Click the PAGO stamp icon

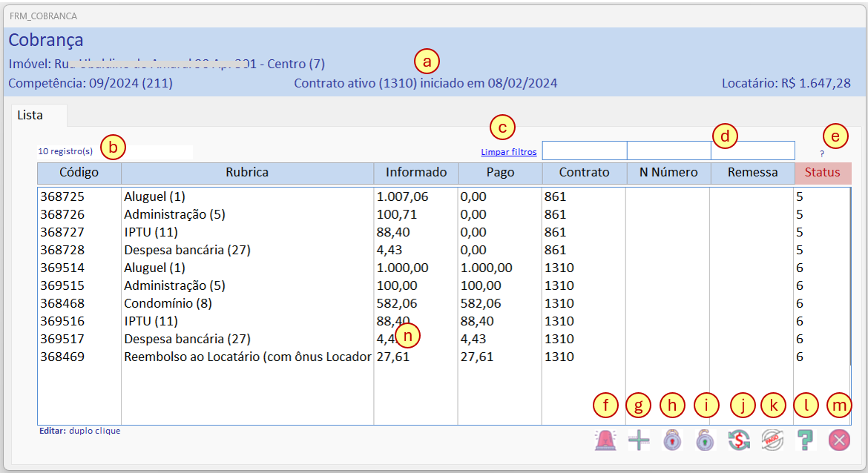coord(772,440)
